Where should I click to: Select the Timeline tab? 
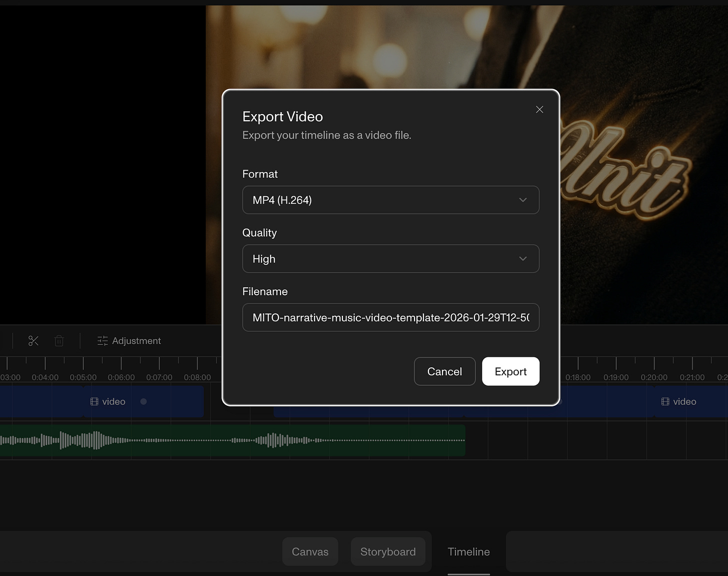point(468,551)
